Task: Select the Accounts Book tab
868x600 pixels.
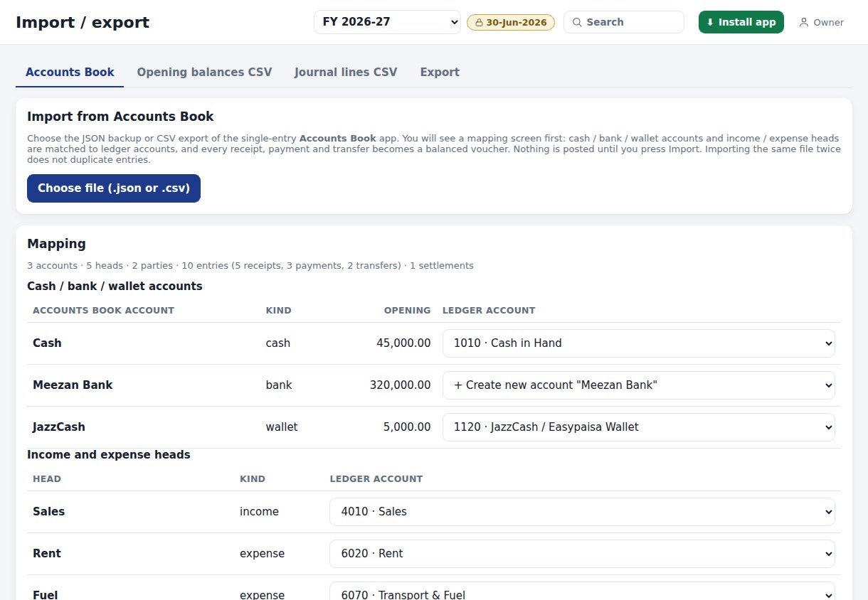Action: (70, 72)
